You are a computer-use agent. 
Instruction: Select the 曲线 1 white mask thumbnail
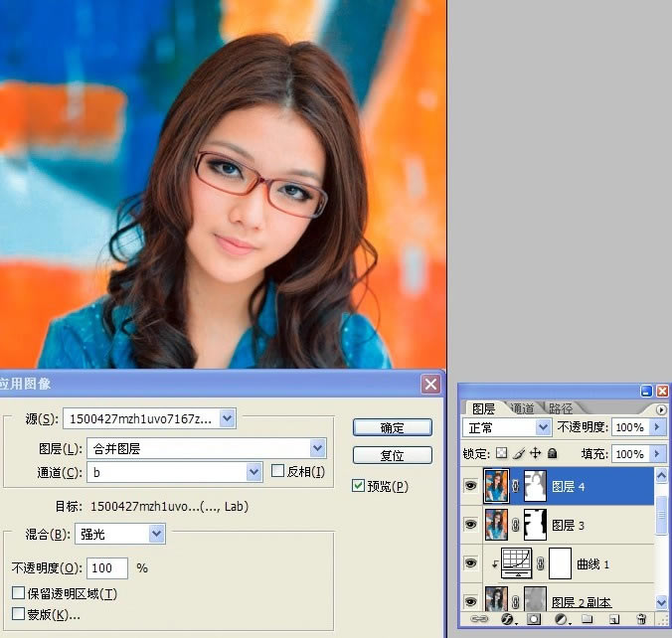[x=560, y=563]
